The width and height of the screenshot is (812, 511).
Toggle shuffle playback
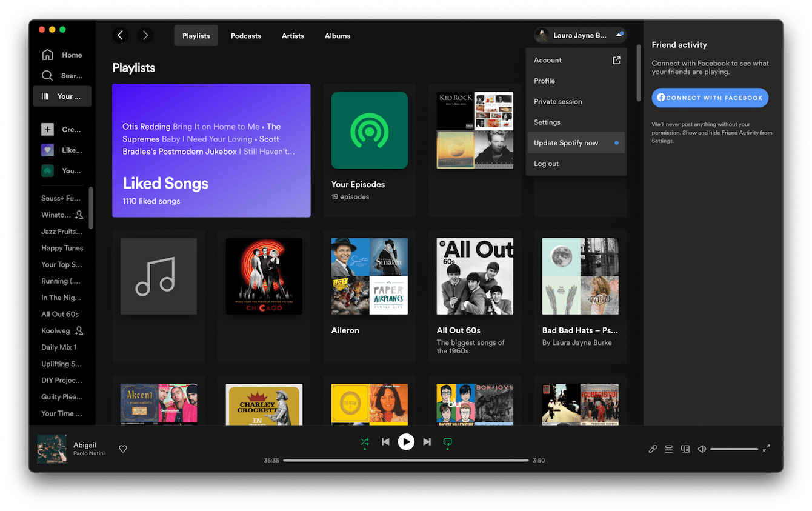pyautogui.click(x=364, y=442)
